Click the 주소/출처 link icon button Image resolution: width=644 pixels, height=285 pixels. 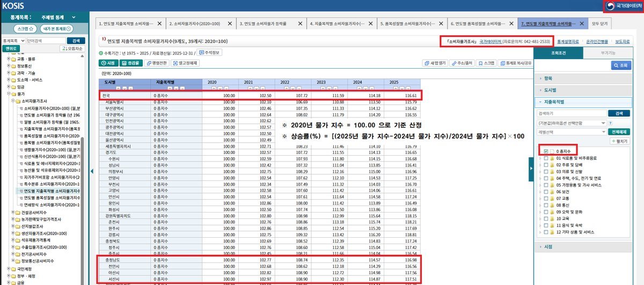pos(461,63)
